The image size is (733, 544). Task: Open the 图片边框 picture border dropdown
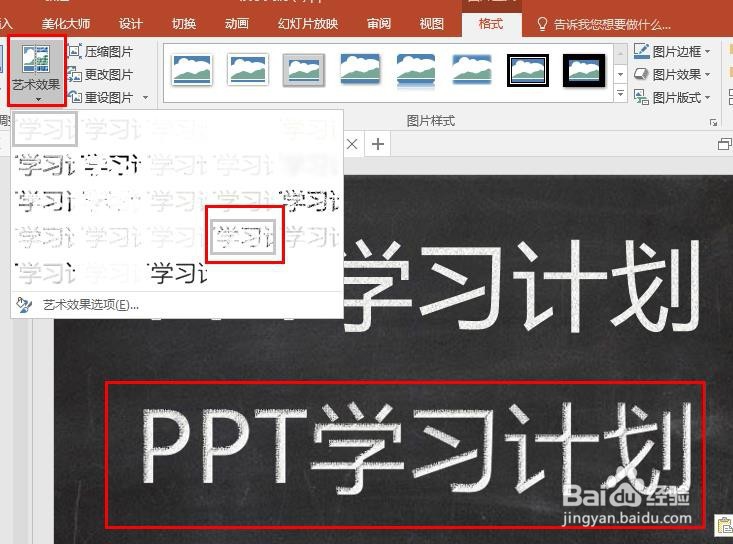click(672, 51)
